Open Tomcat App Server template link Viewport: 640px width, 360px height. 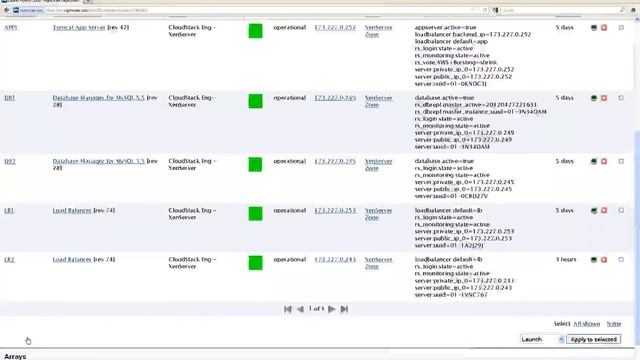[x=79, y=27]
